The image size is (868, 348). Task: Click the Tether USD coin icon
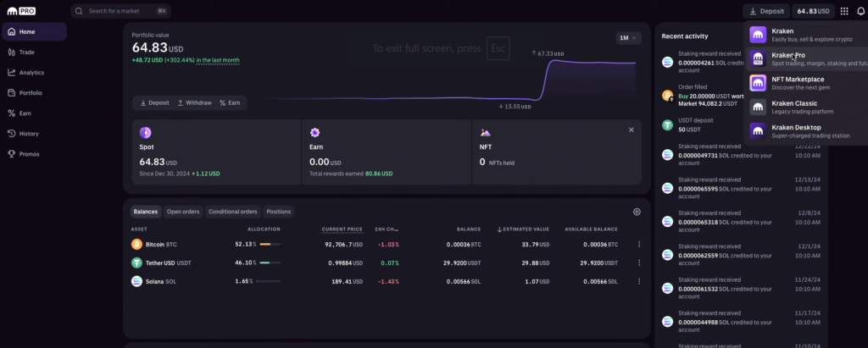136,262
